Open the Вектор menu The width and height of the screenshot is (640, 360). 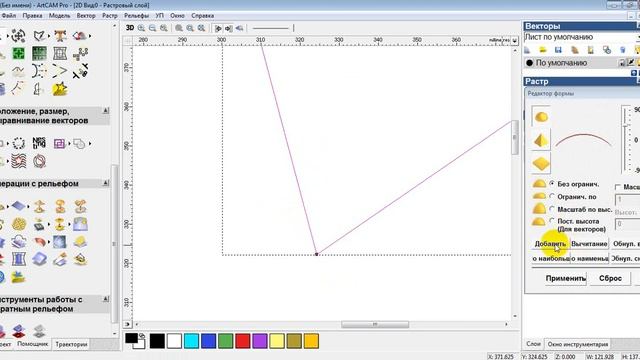[86, 16]
